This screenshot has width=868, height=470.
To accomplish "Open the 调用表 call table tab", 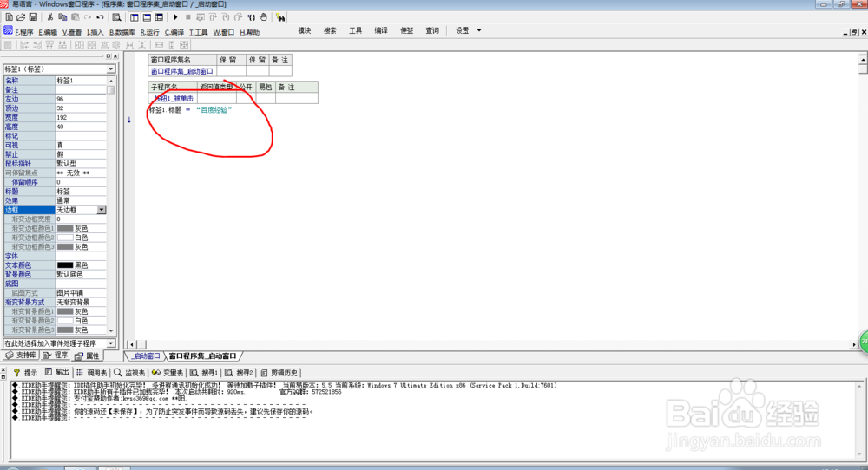I will point(91,373).
